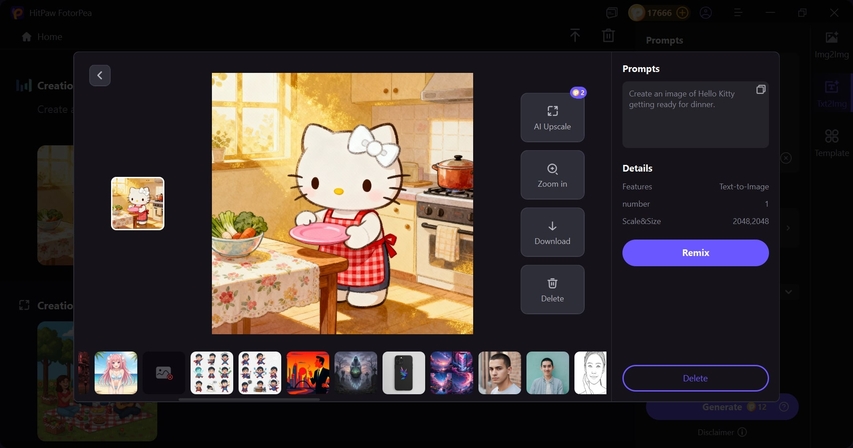Screen dimensions: 853x448
Task: Click the coin cost badge on AI Upscale
Action: 578,92
